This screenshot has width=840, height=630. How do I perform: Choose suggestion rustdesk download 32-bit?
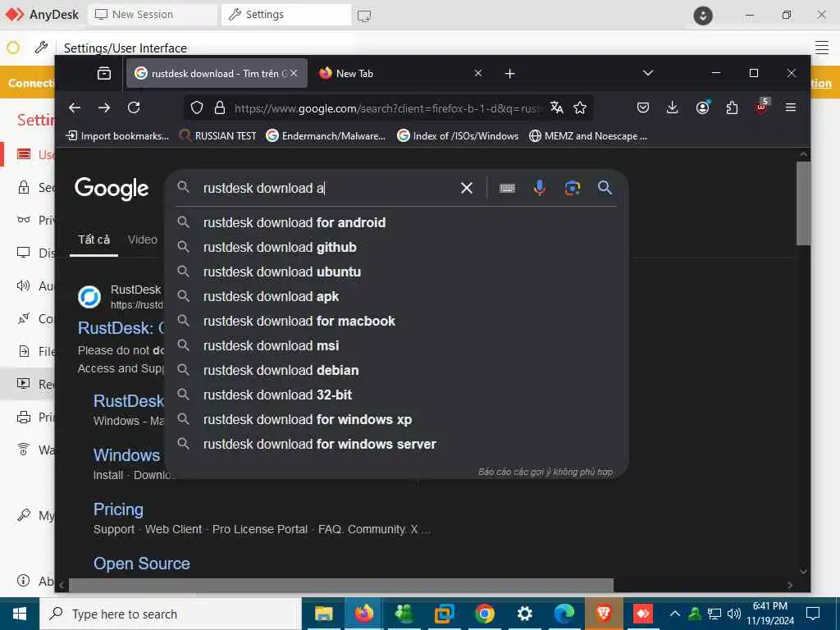point(396,395)
